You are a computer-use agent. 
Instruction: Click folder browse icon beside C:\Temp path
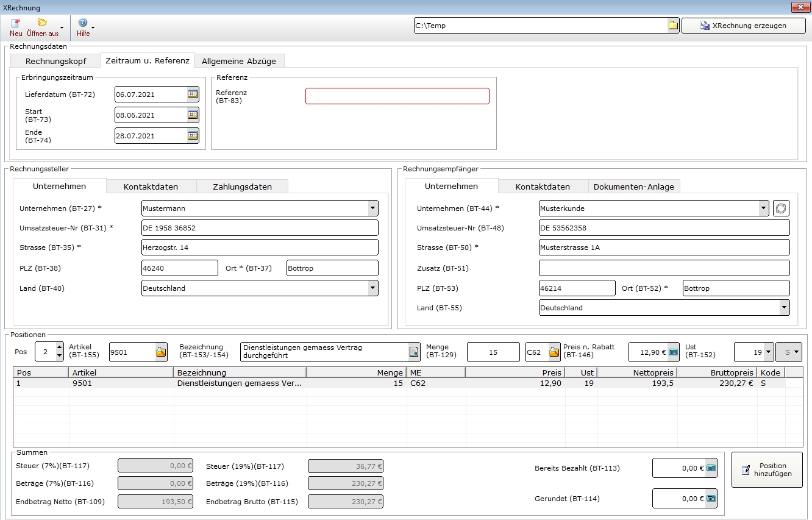672,26
